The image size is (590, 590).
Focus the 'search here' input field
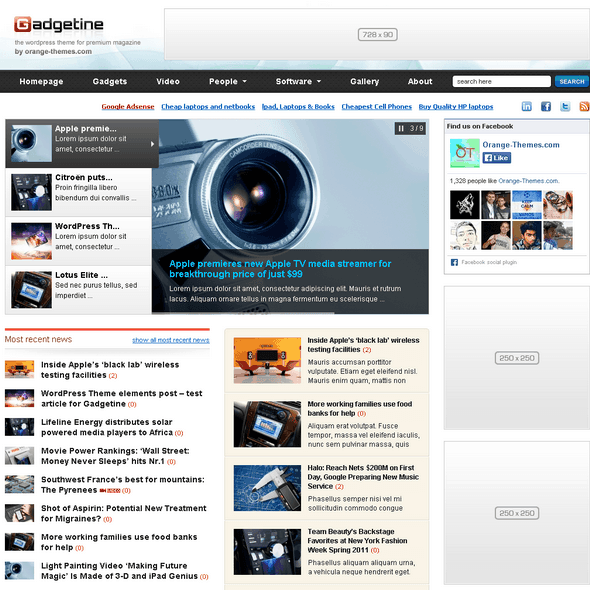click(x=502, y=81)
